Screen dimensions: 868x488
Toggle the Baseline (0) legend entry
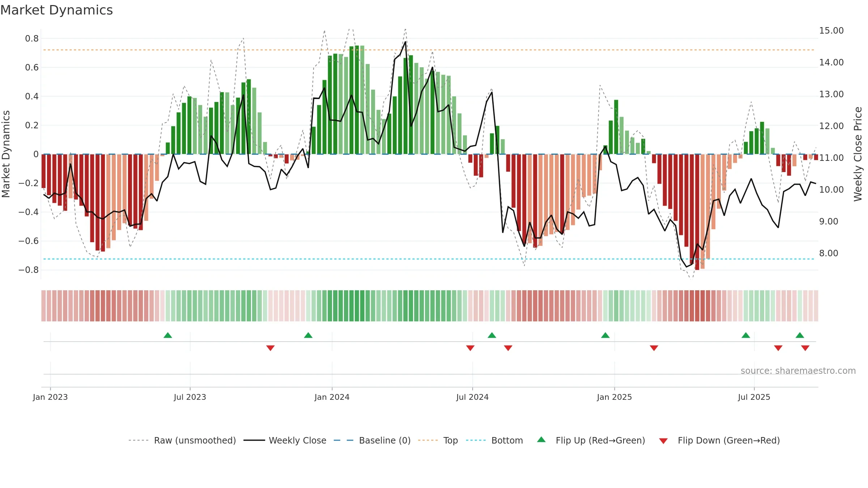[372, 440]
